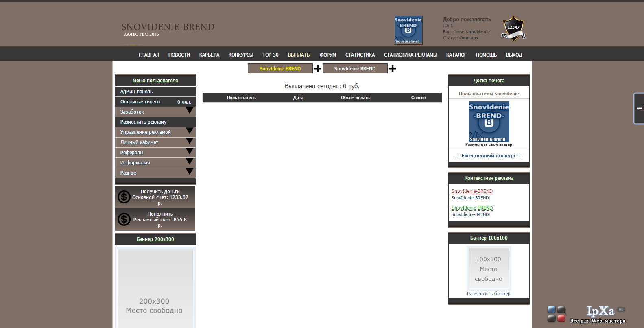
Task: Click the side tab labeled 1 at the right edge
Action: click(x=639, y=108)
